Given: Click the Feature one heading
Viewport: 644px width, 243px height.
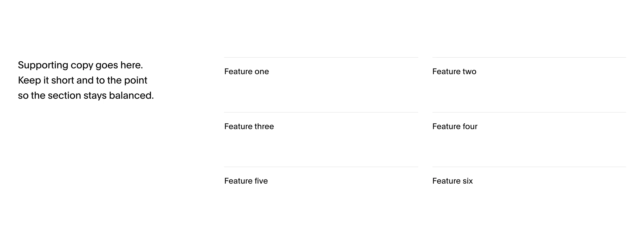Looking at the screenshot, I should 246,72.
